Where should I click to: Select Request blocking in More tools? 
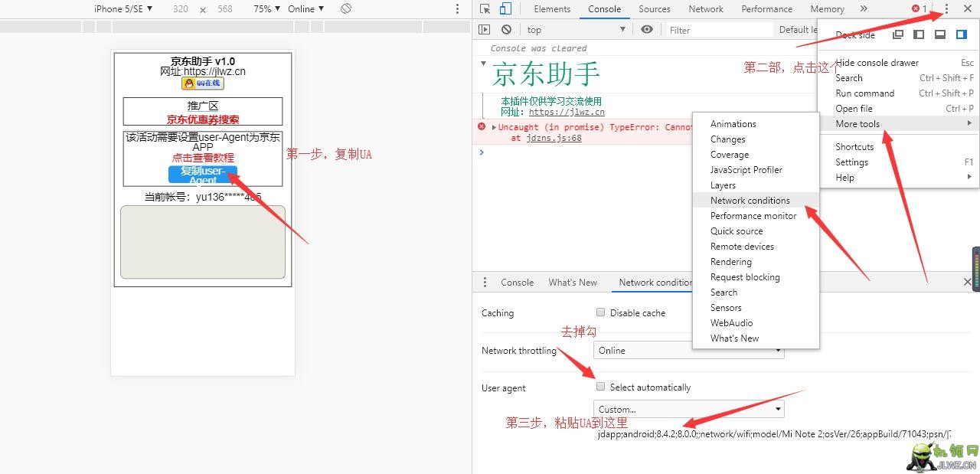tap(756, 277)
